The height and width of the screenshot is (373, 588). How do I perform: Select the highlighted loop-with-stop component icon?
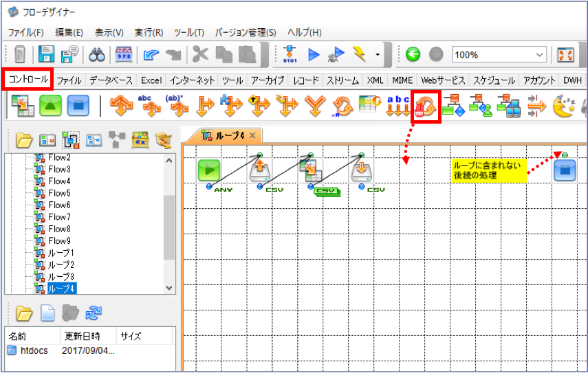pyautogui.click(x=426, y=106)
